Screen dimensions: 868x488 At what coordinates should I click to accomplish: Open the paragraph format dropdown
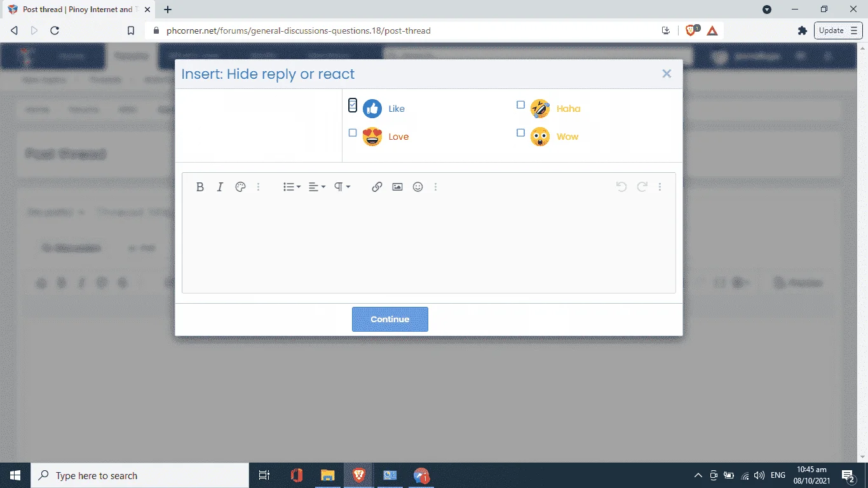(x=342, y=187)
